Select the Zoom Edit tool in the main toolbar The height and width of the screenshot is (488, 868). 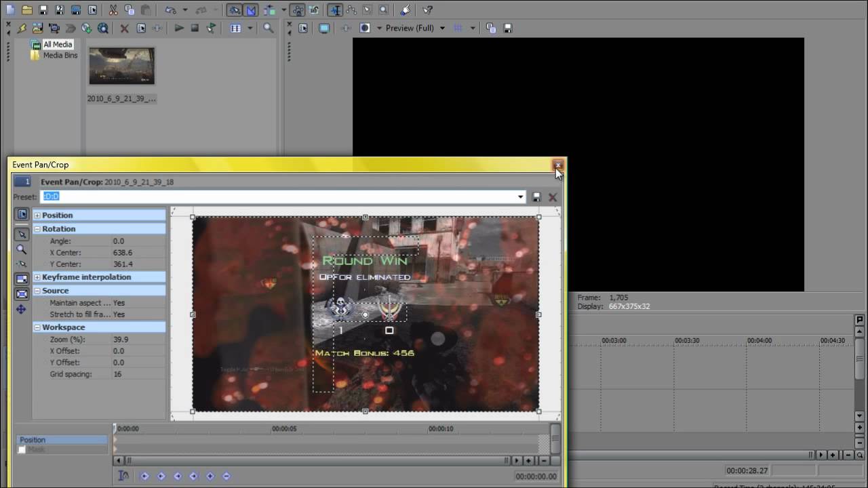[x=384, y=10]
